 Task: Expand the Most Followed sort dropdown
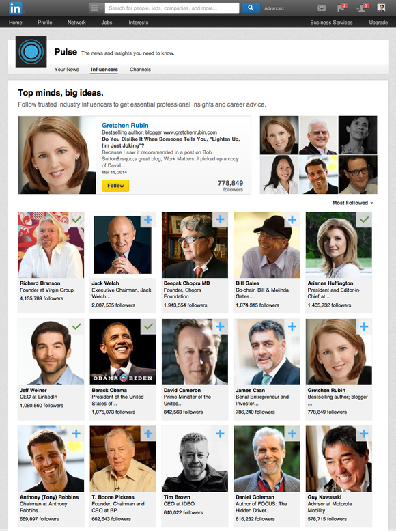(x=352, y=203)
